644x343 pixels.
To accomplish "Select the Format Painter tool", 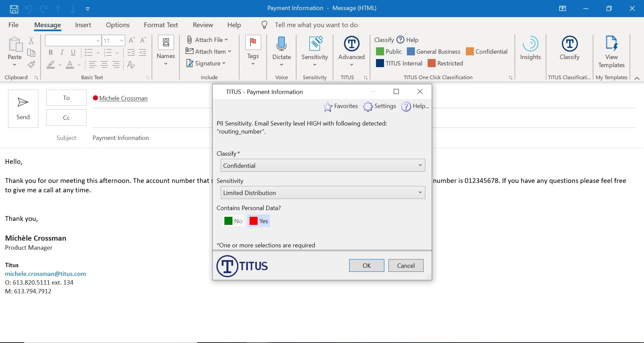I will pos(32,64).
